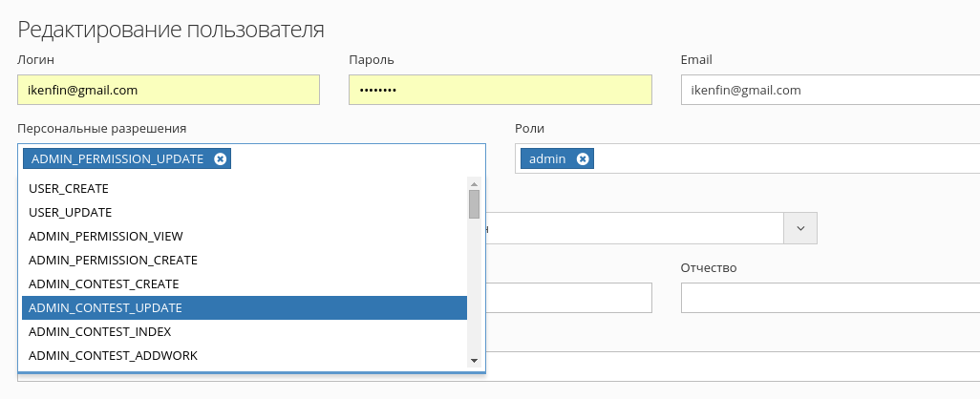The height and width of the screenshot is (399, 980).
Task: Click the permissions list scrollbar thumb
Action: 475,204
